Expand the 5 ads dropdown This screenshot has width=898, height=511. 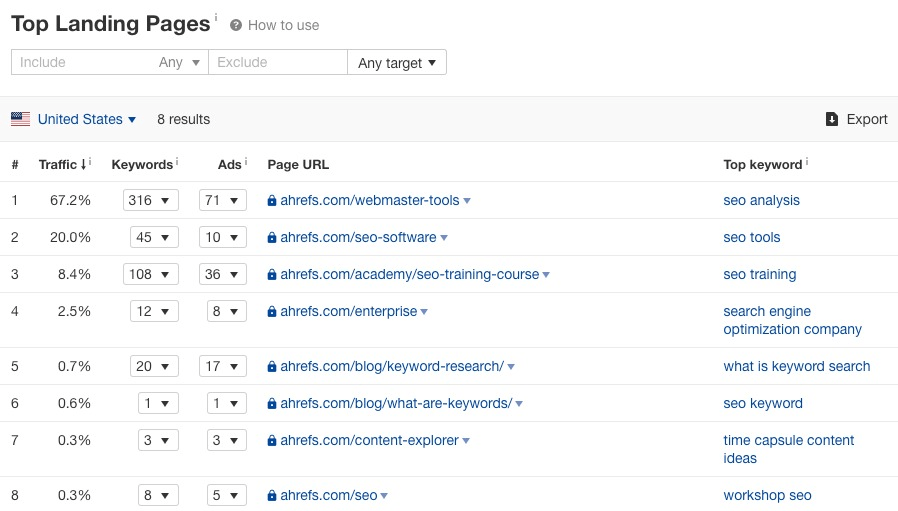tap(227, 495)
